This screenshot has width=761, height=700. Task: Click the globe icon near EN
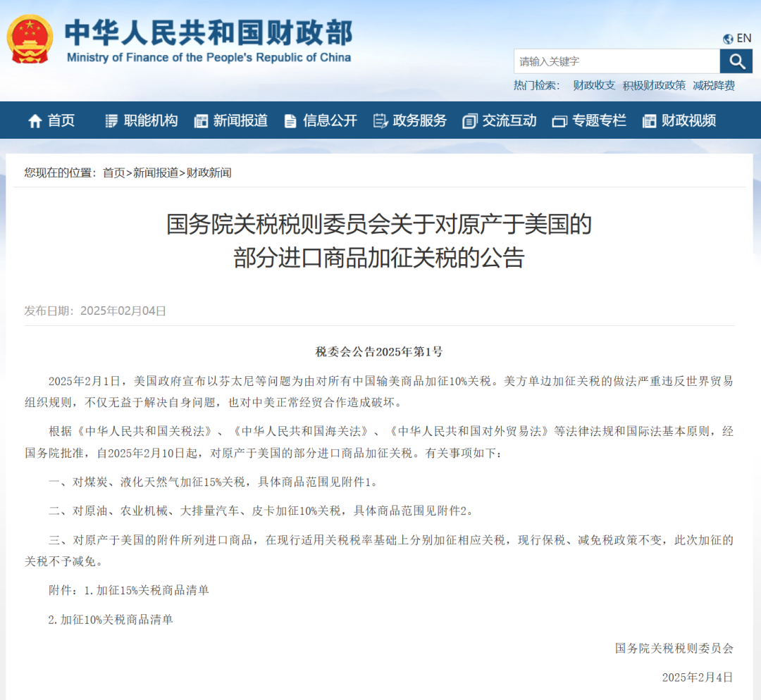[x=726, y=39]
